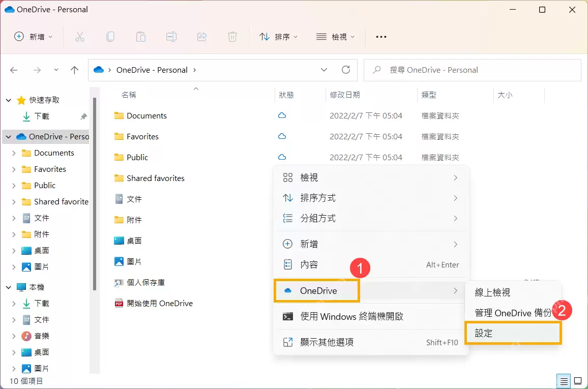Screen dimensions: 588x389
Task: Switch to large thumbnails view in status bar
Action: pyautogui.click(x=578, y=381)
